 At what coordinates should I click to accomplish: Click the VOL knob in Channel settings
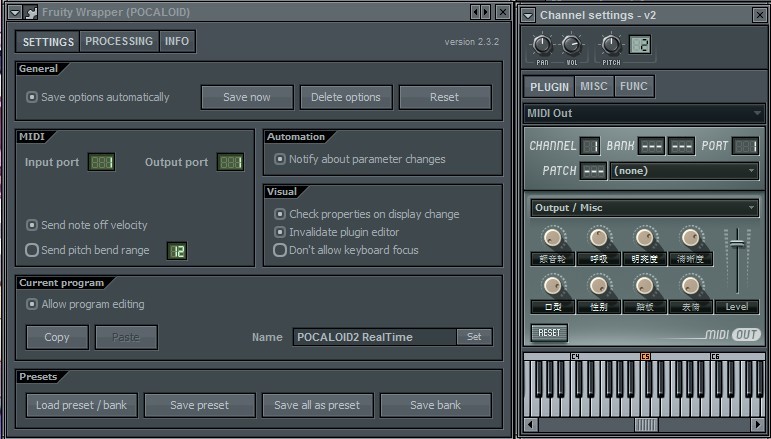coord(571,45)
